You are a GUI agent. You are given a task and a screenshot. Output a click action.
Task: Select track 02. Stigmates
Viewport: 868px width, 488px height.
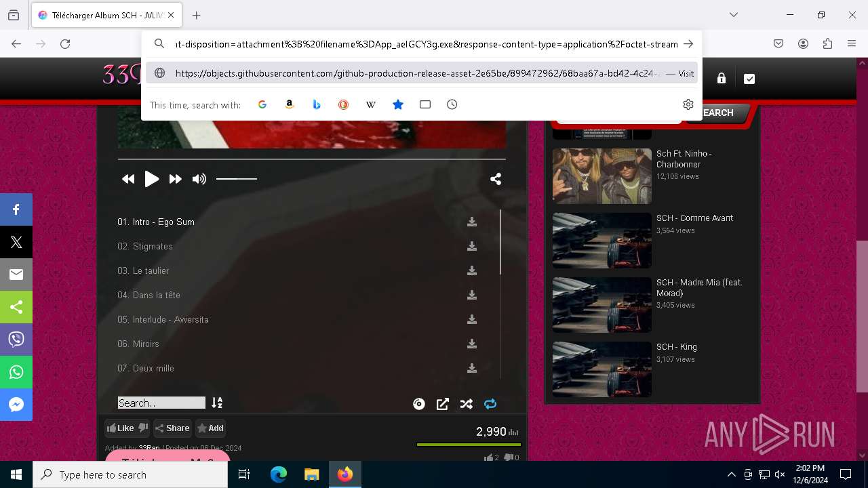[x=145, y=246]
